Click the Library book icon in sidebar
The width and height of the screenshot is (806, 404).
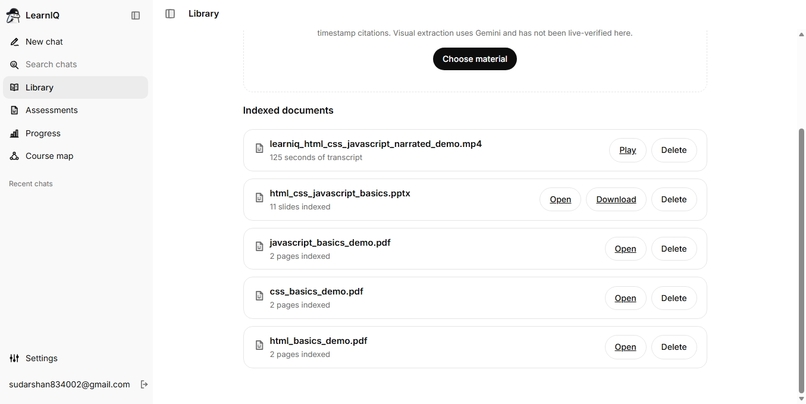tap(14, 87)
